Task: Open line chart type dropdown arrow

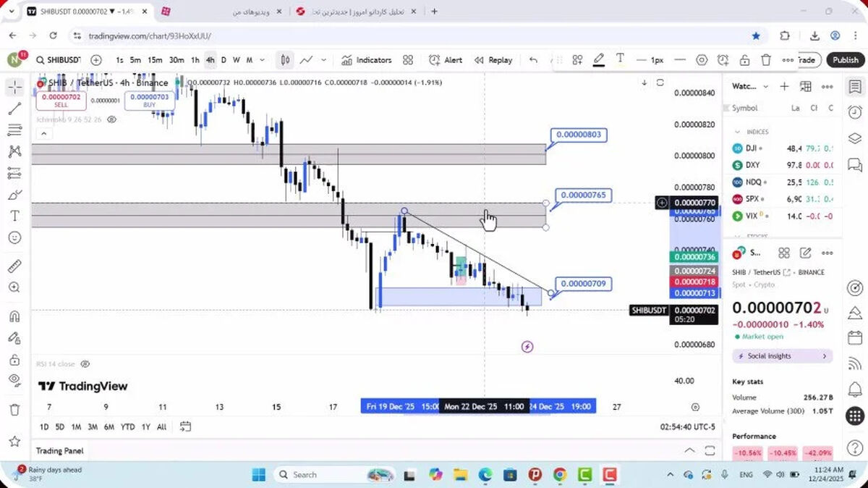Action: point(323,60)
